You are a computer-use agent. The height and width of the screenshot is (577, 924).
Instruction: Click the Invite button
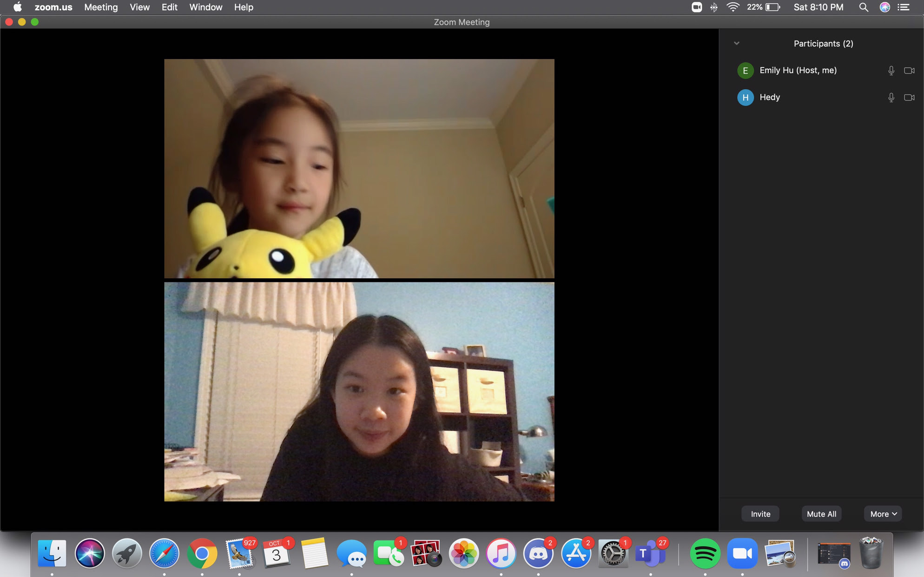pyautogui.click(x=760, y=514)
